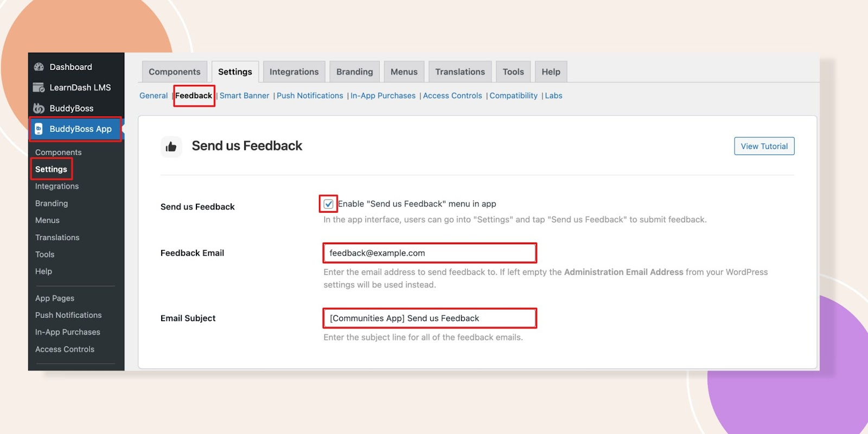This screenshot has width=868, height=434.
Task: Open Help in the sidebar submenu
Action: coord(43,271)
